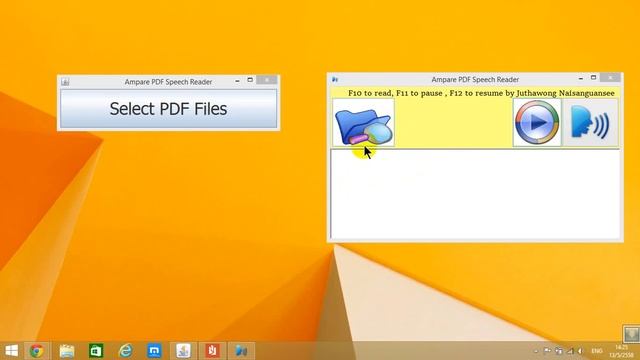
Task: Open the red PDF reader taskbar icon
Action: [x=212, y=351]
